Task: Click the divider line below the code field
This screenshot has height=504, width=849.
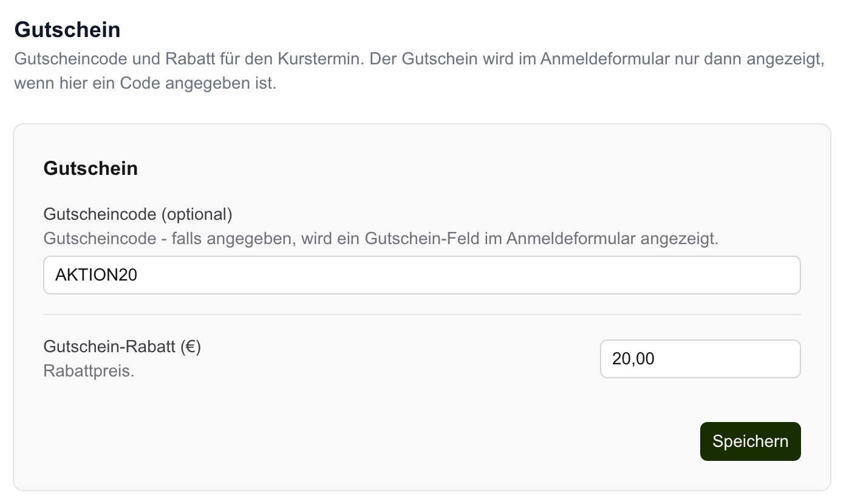Action: [421, 315]
